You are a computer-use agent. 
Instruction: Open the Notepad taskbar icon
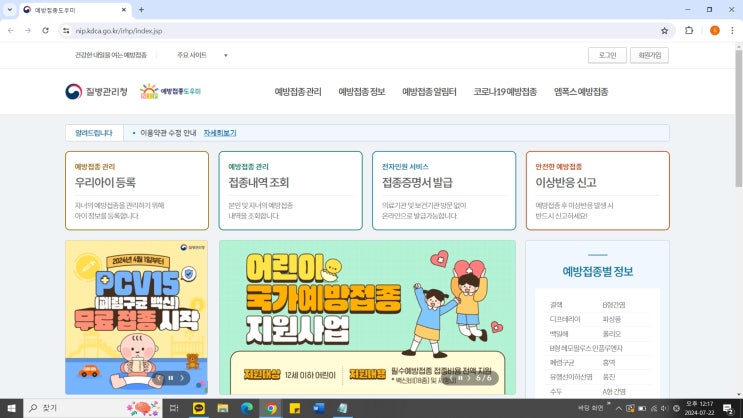(x=343, y=408)
